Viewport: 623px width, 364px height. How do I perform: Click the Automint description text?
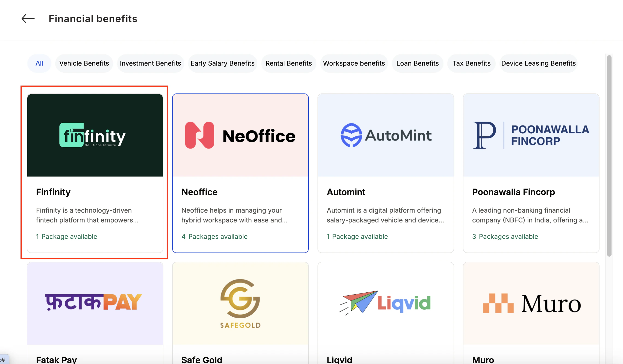point(385,215)
